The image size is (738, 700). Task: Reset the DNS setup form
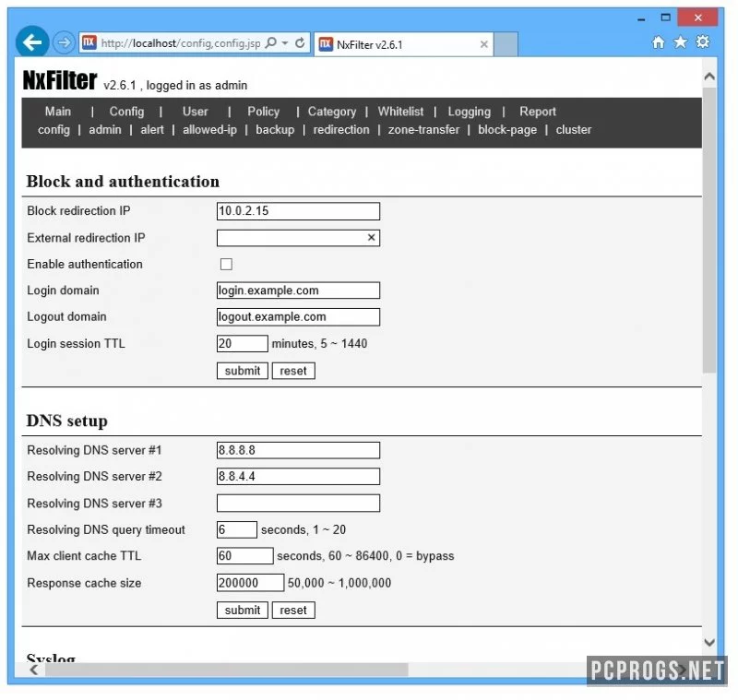coord(293,611)
